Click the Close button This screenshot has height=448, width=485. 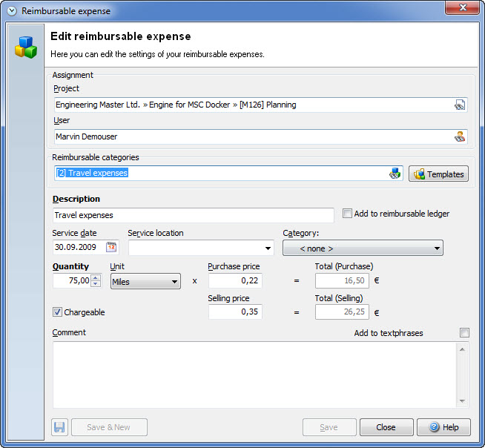coord(386,427)
